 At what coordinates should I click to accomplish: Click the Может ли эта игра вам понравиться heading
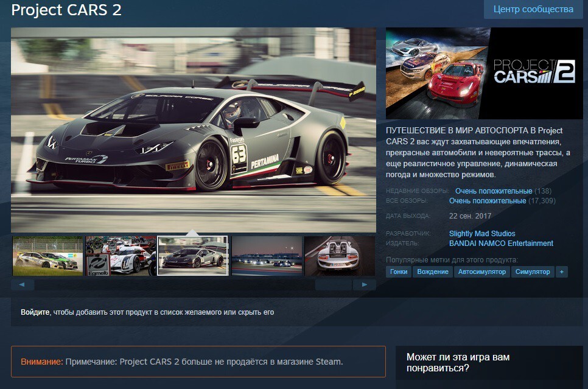pos(458,362)
